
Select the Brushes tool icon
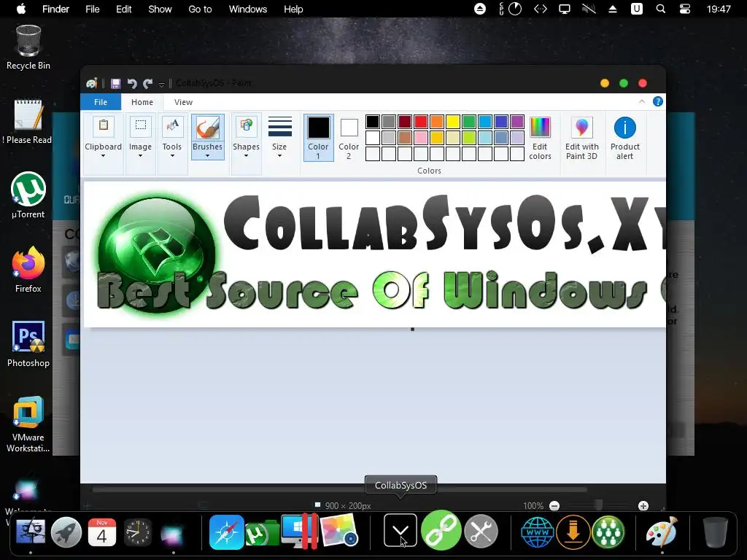(208, 127)
